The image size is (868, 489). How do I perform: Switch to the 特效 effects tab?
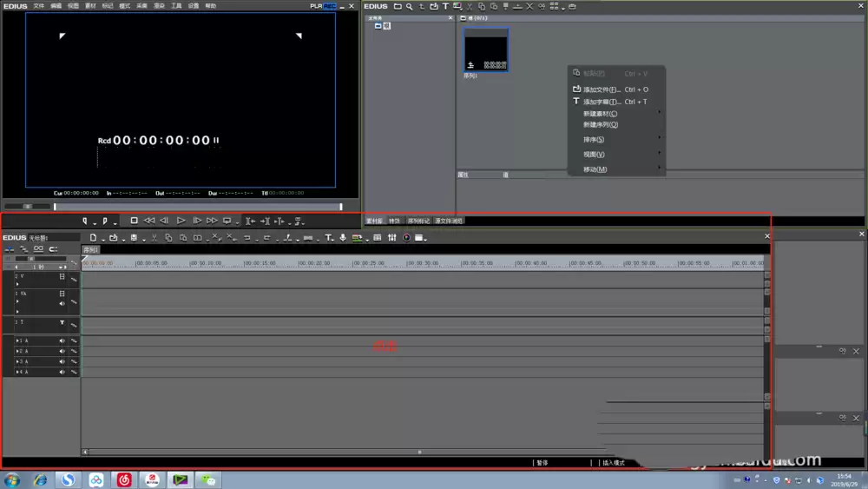click(394, 221)
